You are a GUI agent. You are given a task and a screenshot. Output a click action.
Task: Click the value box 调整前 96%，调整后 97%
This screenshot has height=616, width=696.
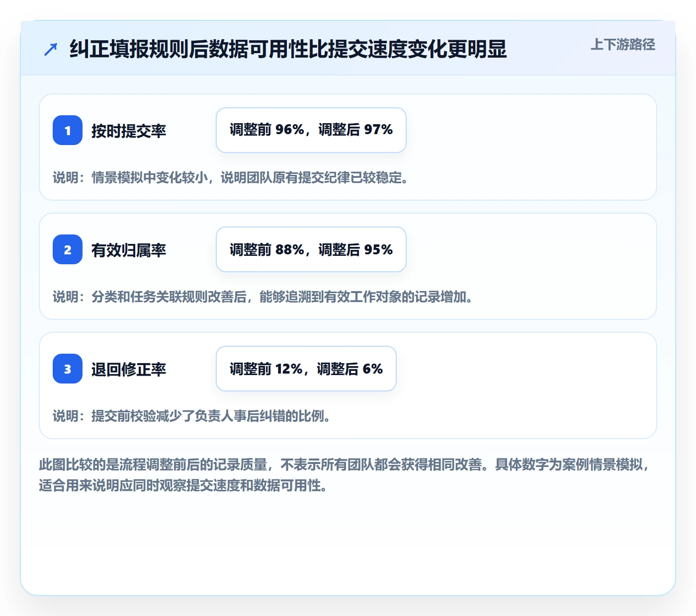click(311, 130)
